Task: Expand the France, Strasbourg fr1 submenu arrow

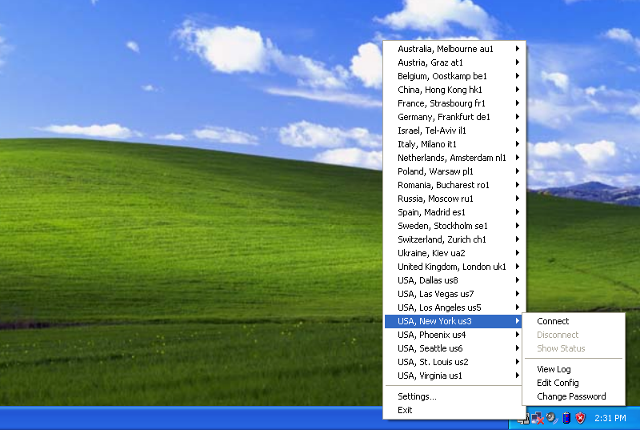Action: click(x=517, y=103)
